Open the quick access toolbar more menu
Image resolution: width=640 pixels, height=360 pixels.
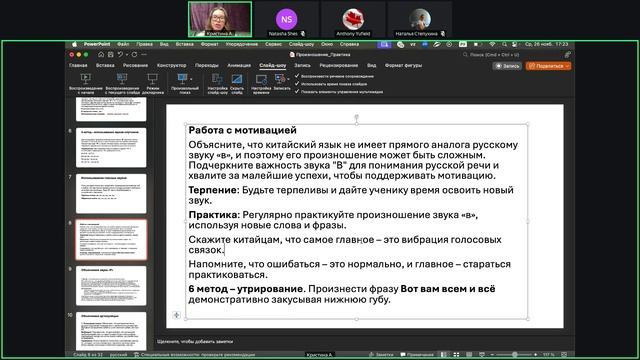[144, 54]
